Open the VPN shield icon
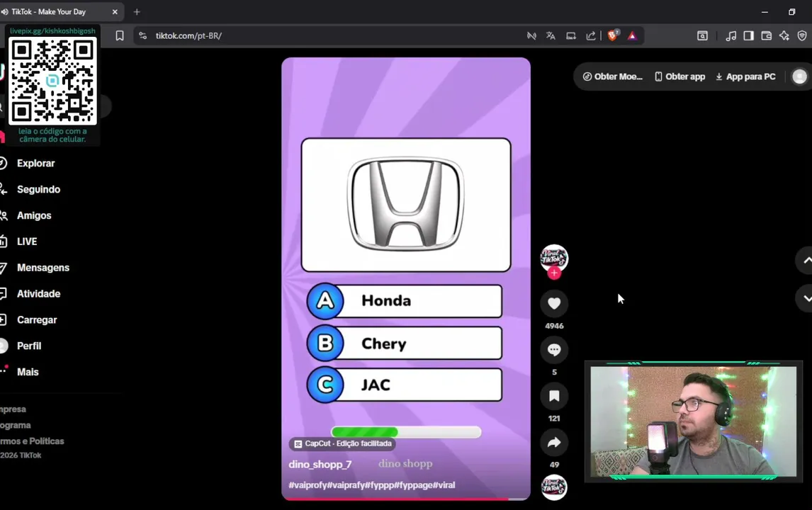812x510 pixels. point(802,35)
